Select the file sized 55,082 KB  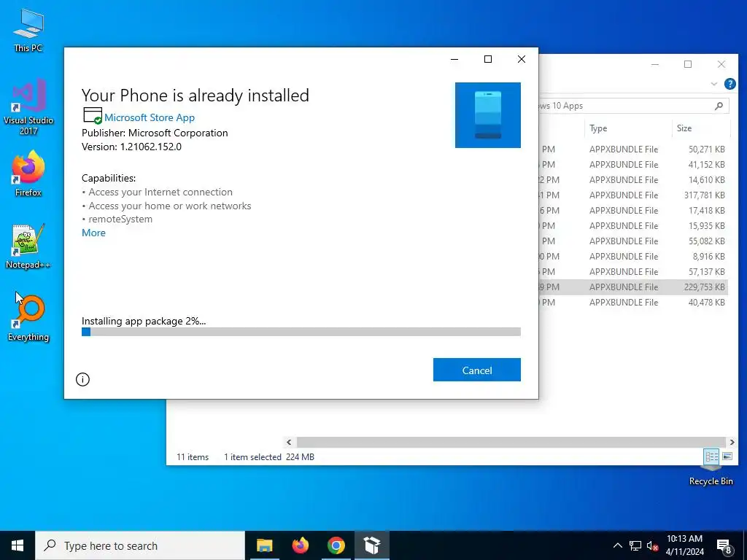[x=634, y=241]
